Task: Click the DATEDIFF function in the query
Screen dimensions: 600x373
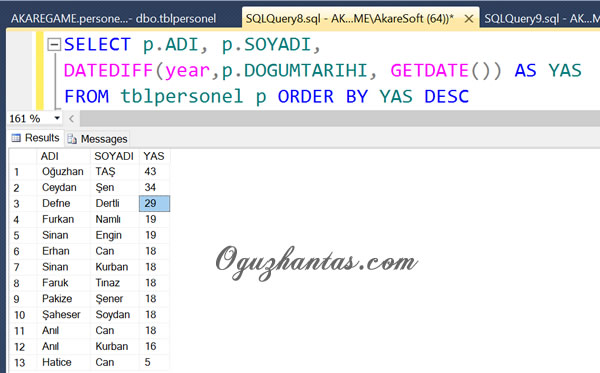Action: coord(108,70)
